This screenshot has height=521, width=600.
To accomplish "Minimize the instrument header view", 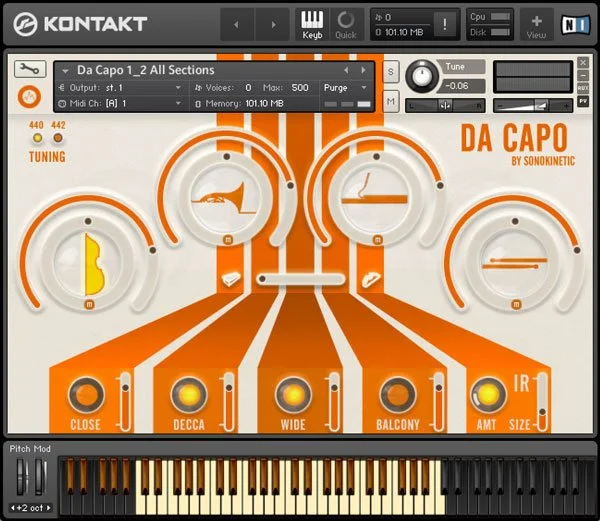I will pyautogui.click(x=583, y=75).
